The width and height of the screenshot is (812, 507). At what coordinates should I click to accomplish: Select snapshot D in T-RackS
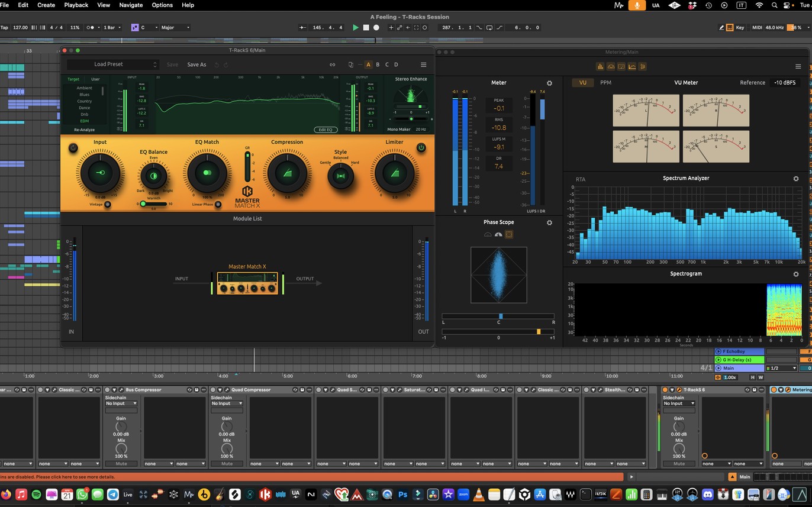396,64
